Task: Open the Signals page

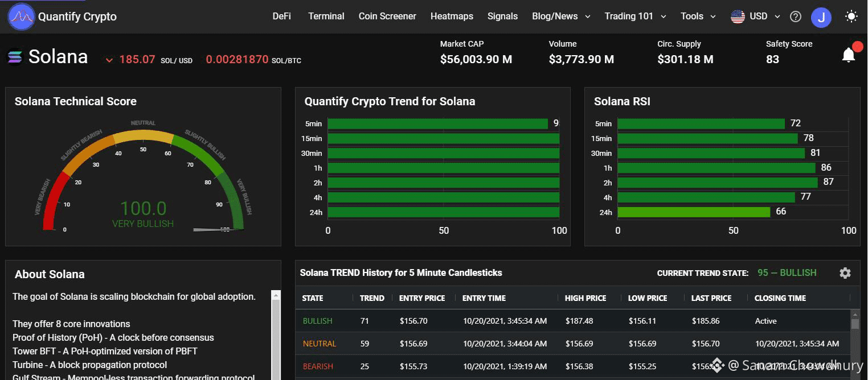Action: [502, 16]
